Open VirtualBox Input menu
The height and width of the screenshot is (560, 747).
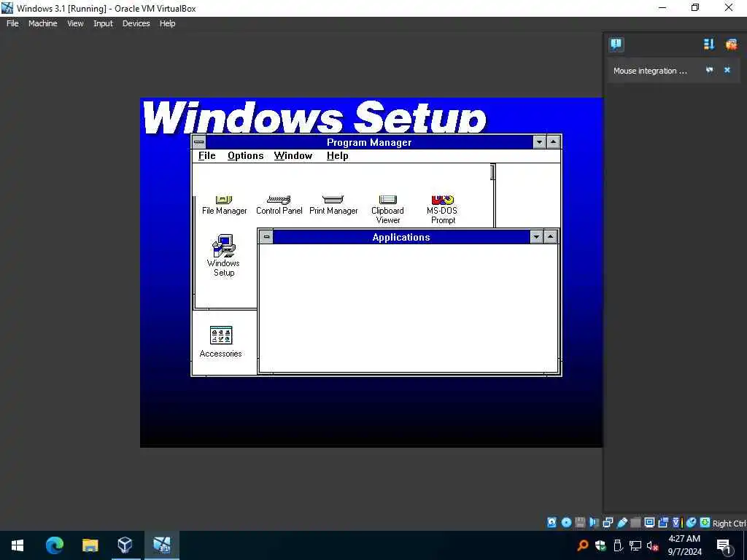coord(103,23)
